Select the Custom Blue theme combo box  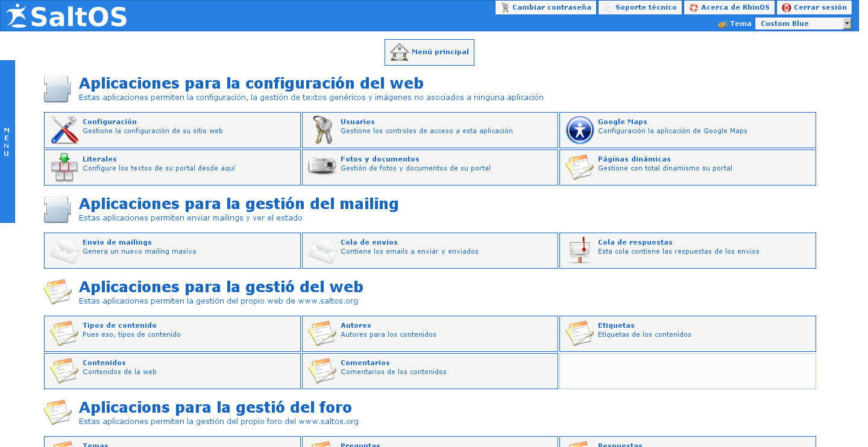tap(798, 23)
